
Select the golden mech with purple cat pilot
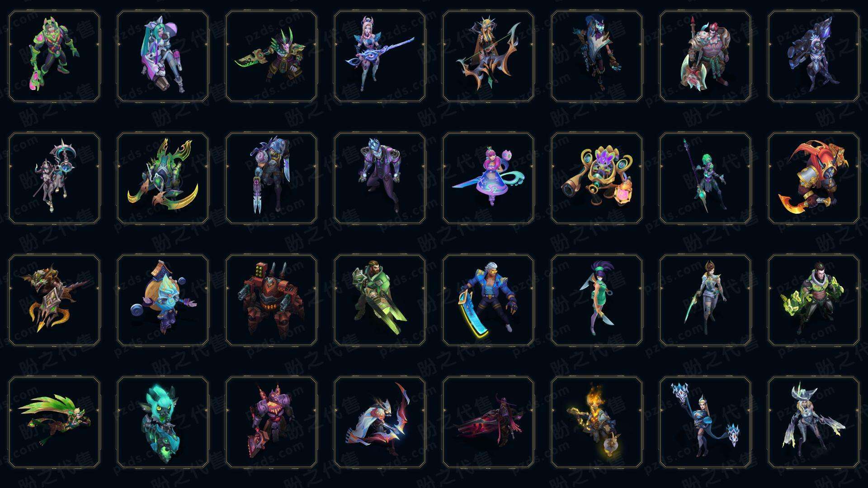tap(597, 178)
